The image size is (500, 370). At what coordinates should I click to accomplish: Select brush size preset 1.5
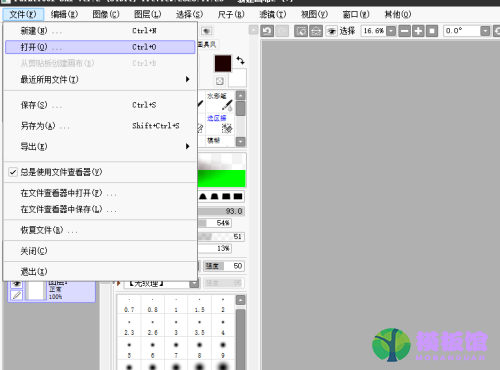(x=199, y=305)
